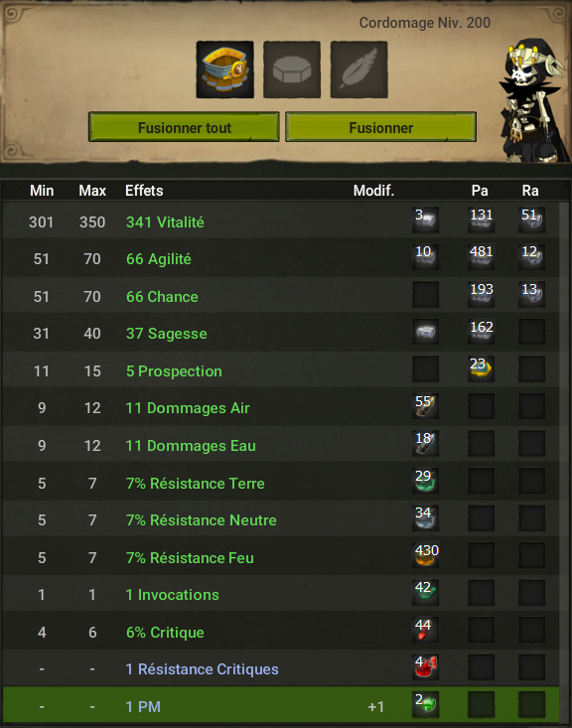
Task: Select the 1 PM effect row
Action: (x=280, y=706)
